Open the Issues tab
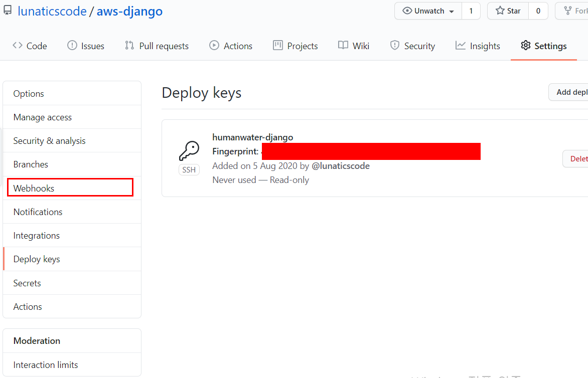This screenshot has height=378, width=588. click(85, 46)
